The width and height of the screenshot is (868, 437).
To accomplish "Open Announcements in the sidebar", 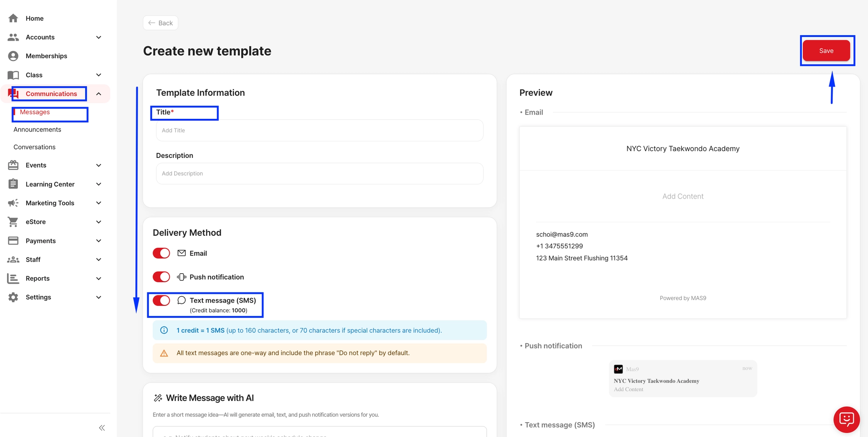I will click(x=37, y=129).
